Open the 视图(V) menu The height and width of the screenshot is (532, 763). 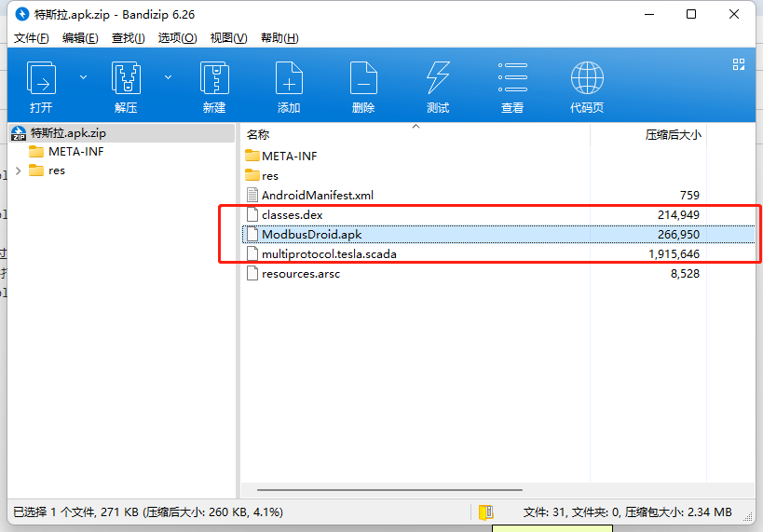[228, 38]
